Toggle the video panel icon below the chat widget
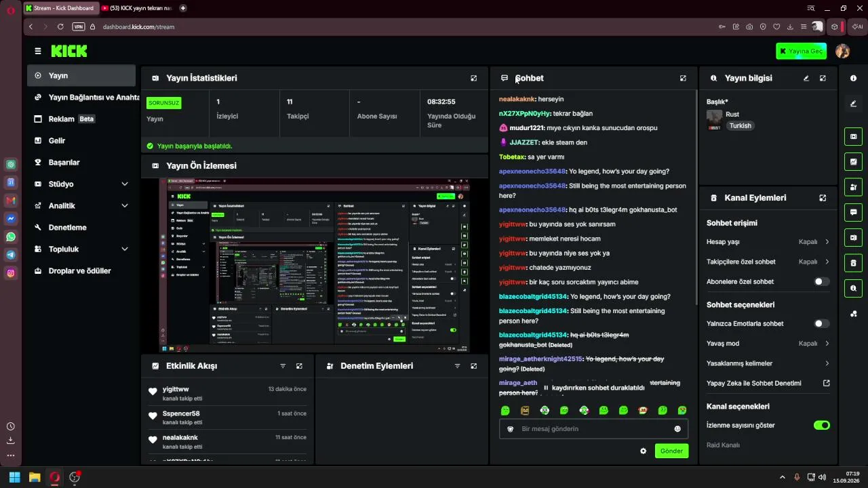The image size is (868, 488). pos(853,237)
